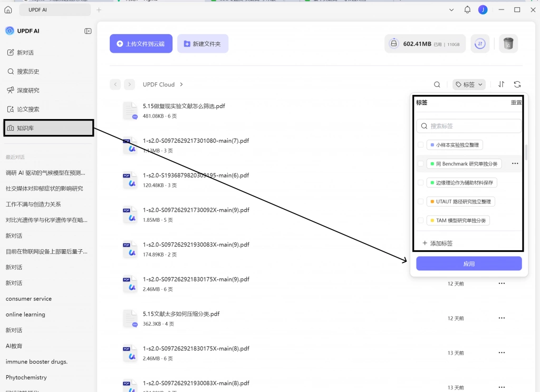Check the UTAUT 路径研究独立整理 tag checkbox
The width and height of the screenshot is (540, 392).
pyautogui.click(x=420, y=201)
